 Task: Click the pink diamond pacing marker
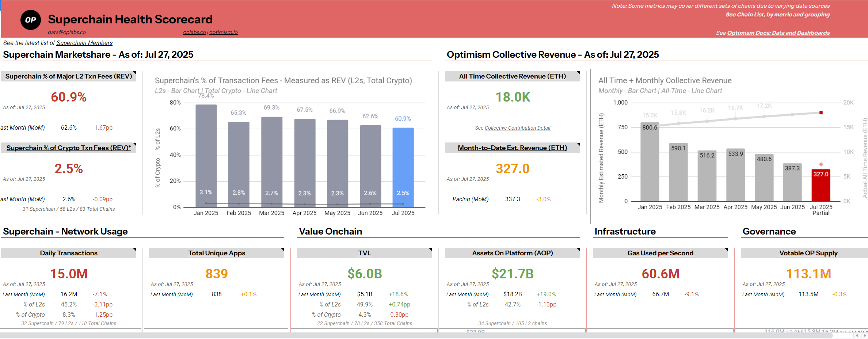[x=821, y=164]
